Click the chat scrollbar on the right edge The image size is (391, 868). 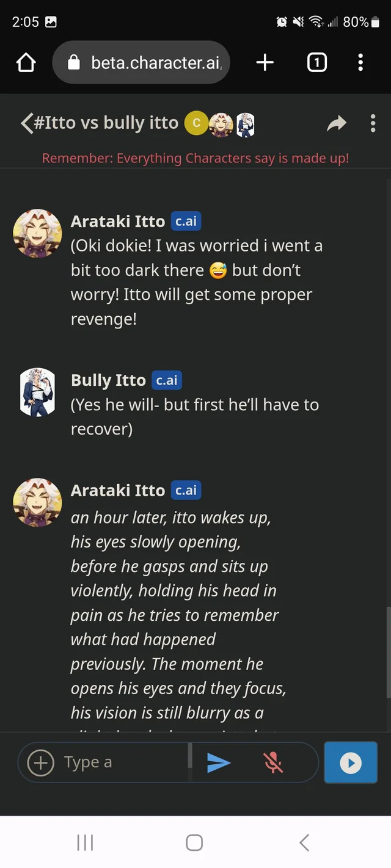(x=388, y=652)
